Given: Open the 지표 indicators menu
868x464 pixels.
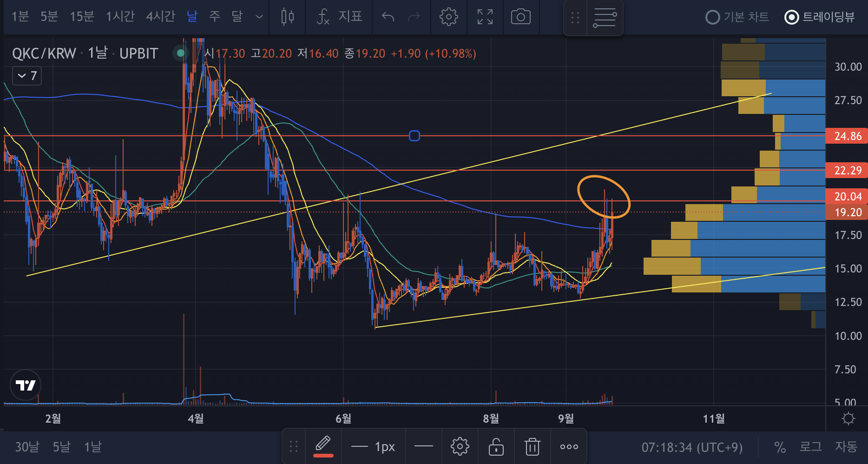Looking at the screenshot, I should [x=339, y=17].
